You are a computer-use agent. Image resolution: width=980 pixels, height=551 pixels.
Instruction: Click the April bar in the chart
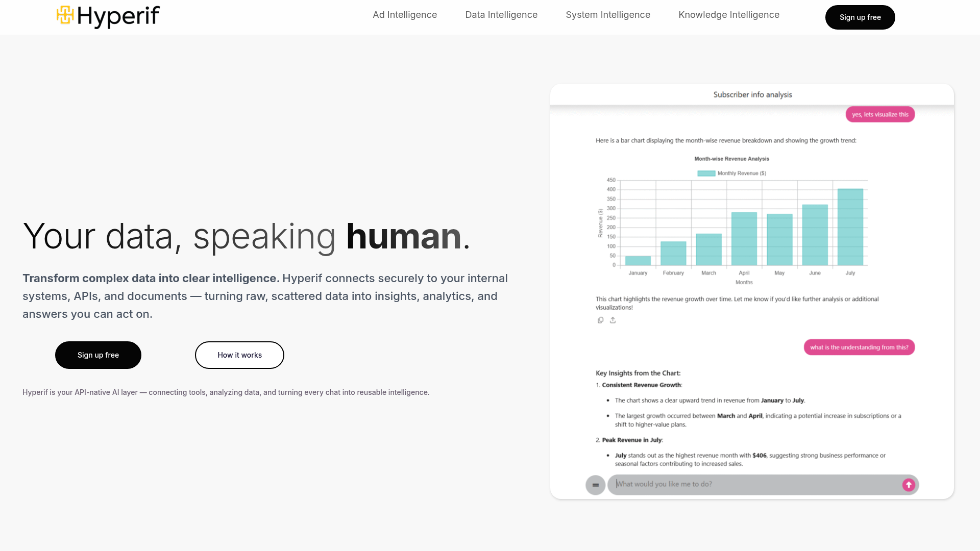[744, 239]
